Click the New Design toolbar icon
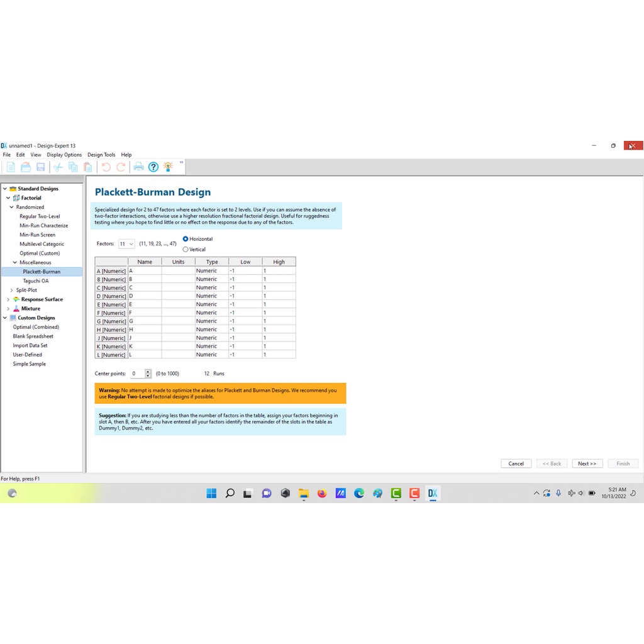The image size is (644, 644). 11,167
